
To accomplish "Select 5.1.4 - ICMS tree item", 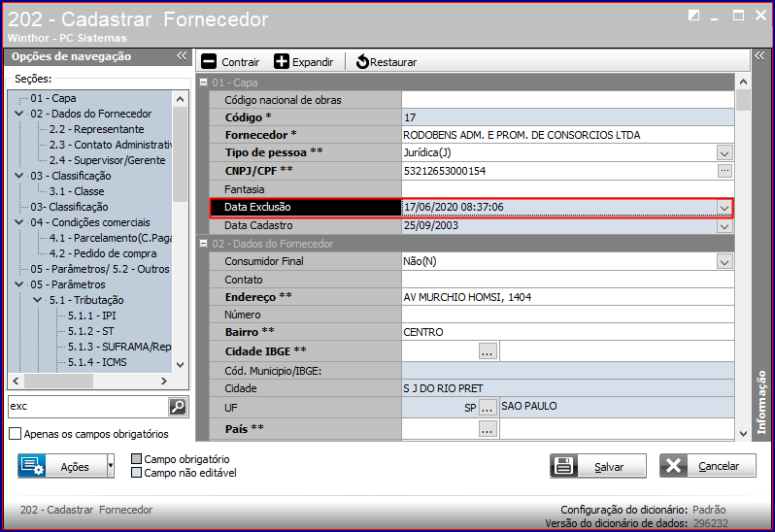I will tap(97, 362).
